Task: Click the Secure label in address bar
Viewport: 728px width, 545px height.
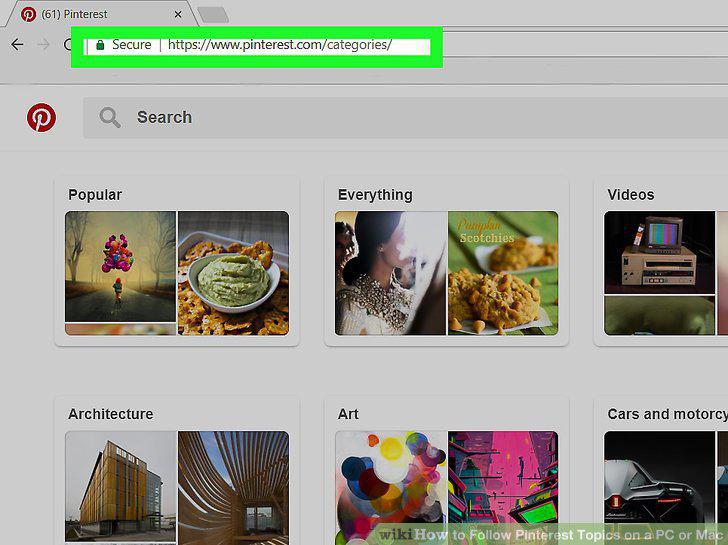Action: pos(131,45)
